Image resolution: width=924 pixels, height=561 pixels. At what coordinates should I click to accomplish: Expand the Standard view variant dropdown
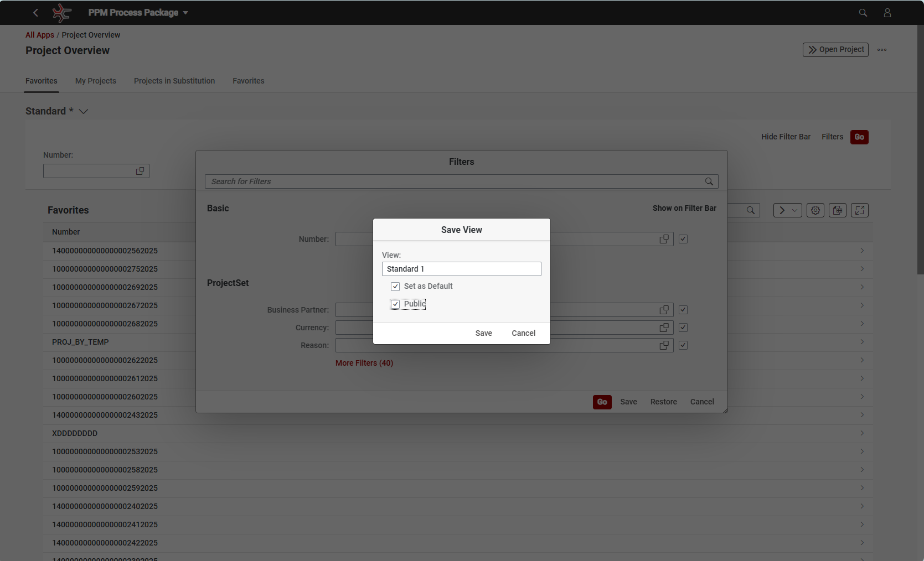[x=84, y=111]
